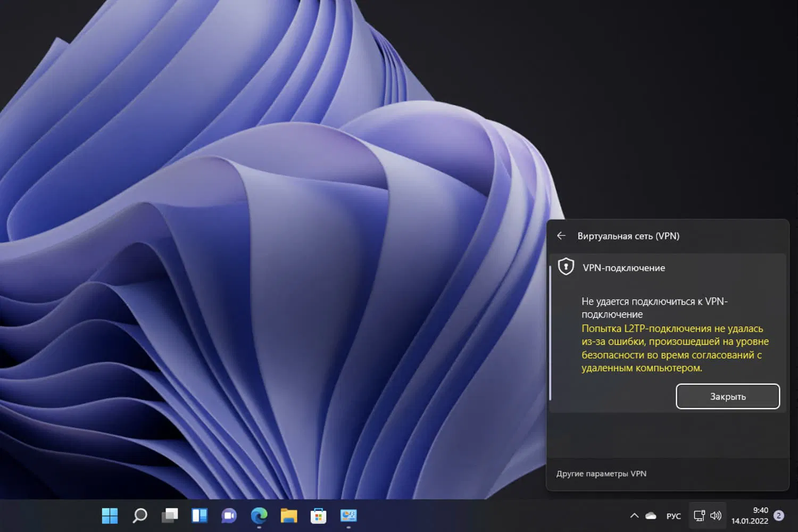This screenshot has height=532, width=798.
Task: Click the 'Не удается подключиться к VPN-подключение' message
Action: [654, 307]
